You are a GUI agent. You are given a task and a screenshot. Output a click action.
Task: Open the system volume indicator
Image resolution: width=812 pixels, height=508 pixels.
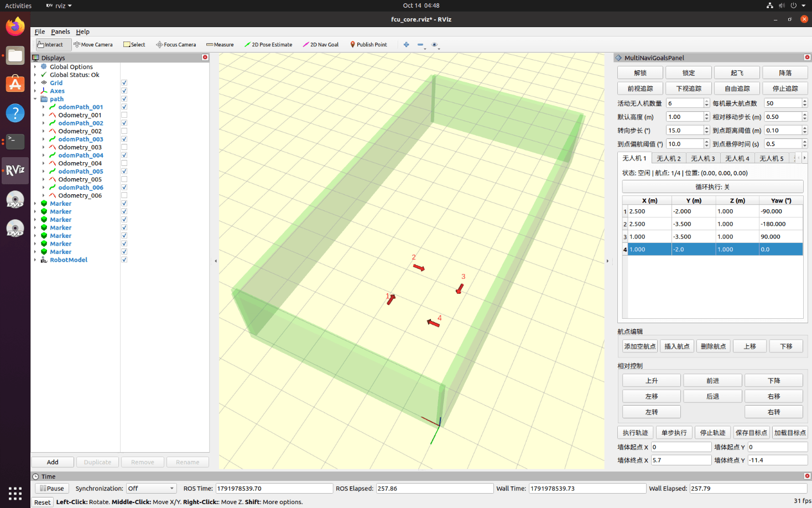coord(782,6)
